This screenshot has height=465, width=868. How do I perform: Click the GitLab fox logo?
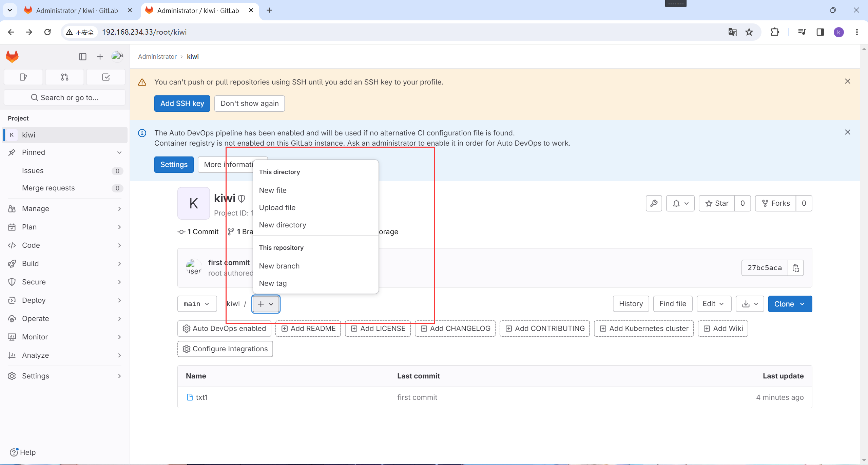click(x=12, y=56)
